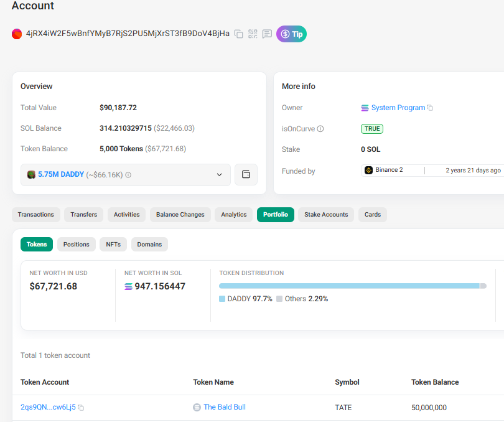Switch to Domains sub-tab
Screen dimensions: 504x422
click(149, 245)
